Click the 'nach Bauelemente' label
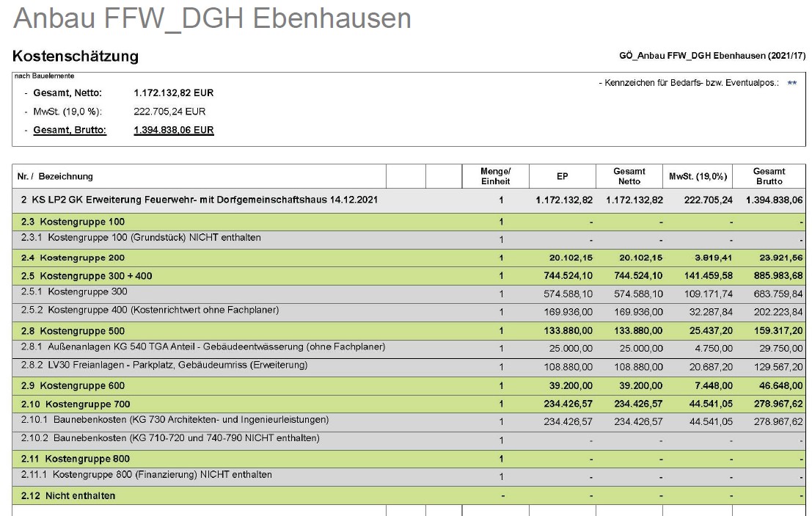 (x=45, y=76)
